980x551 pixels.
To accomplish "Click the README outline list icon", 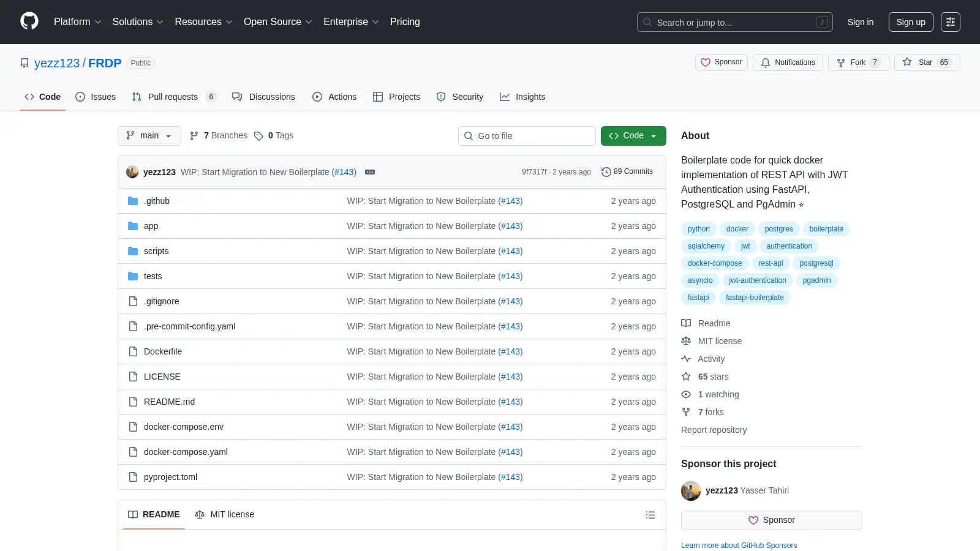I will 650,515.
